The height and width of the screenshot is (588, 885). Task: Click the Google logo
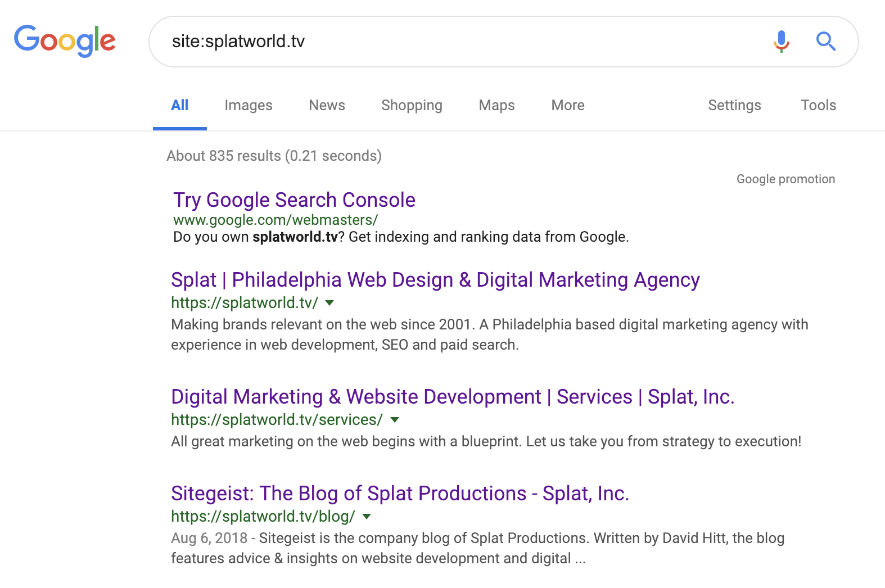65,41
